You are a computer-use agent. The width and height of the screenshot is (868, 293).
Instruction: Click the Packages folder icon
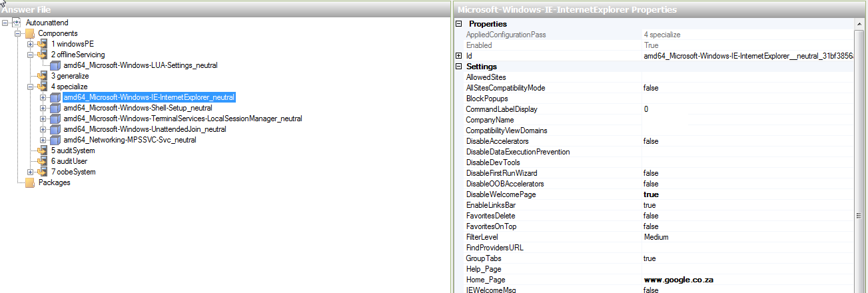(x=29, y=182)
